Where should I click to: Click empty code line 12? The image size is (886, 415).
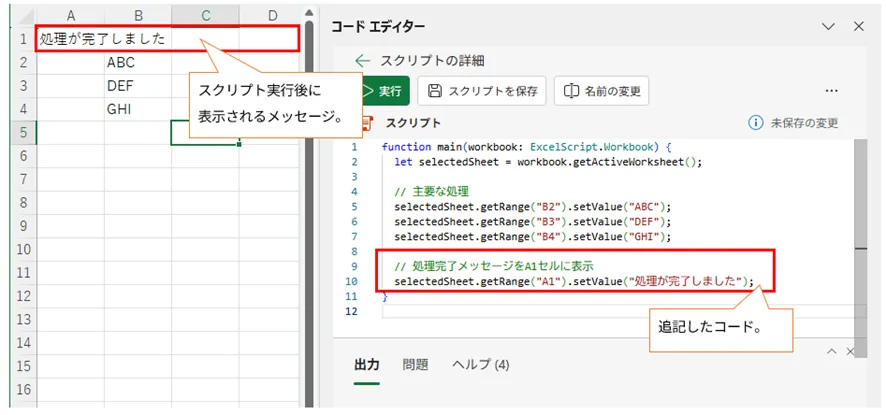tap(616, 311)
